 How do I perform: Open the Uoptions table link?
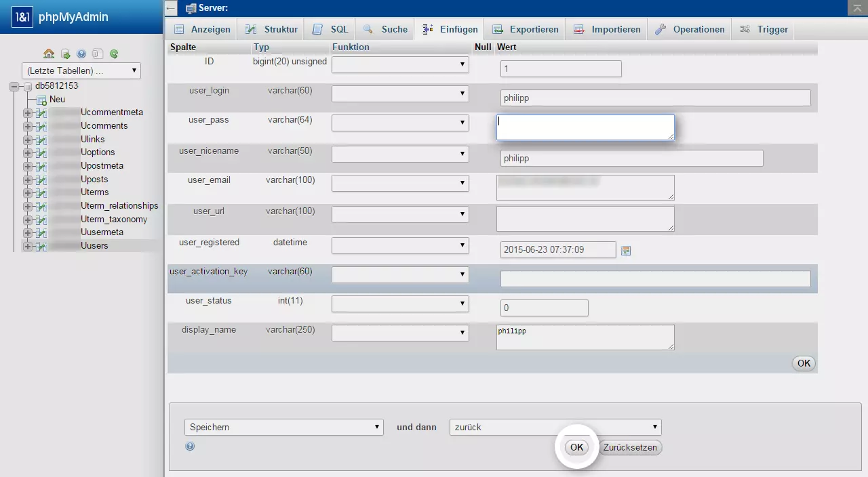[x=98, y=152]
